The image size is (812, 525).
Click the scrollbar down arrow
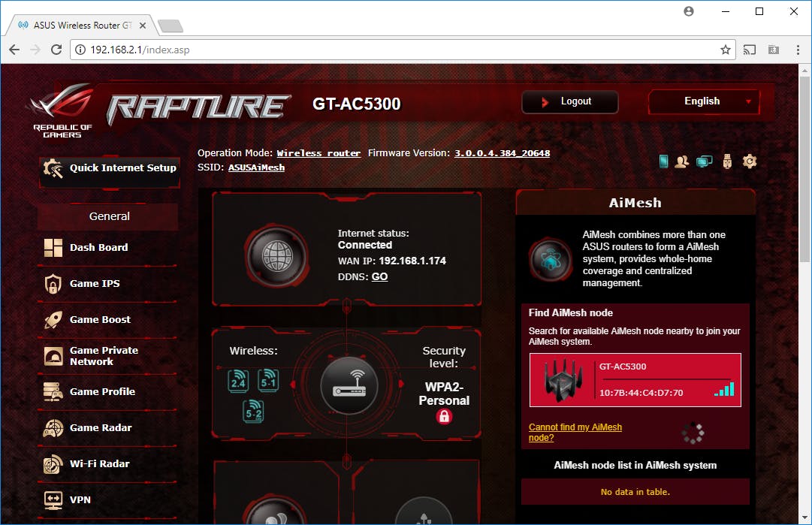[804, 518]
